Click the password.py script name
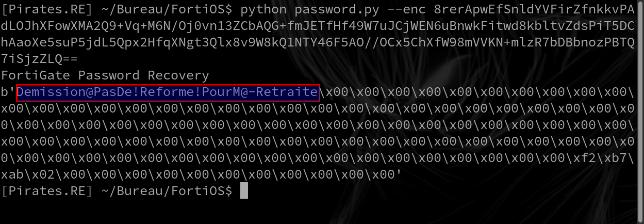644x224 pixels. tap(339, 10)
